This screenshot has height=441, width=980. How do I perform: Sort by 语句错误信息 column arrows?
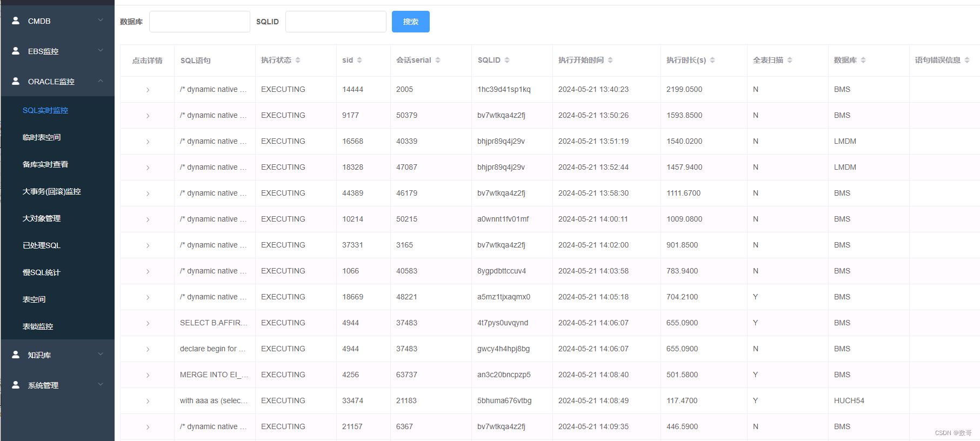[x=967, y=60]
